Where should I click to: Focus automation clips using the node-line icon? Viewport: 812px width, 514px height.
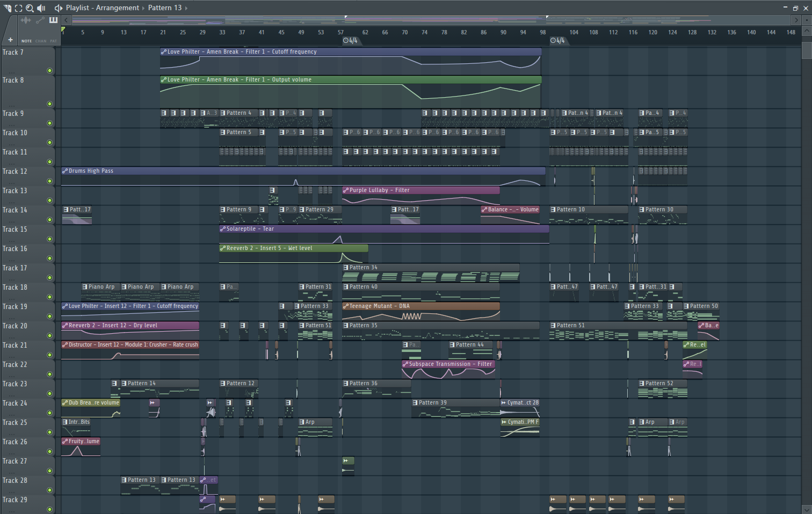(x=40, y=20)
